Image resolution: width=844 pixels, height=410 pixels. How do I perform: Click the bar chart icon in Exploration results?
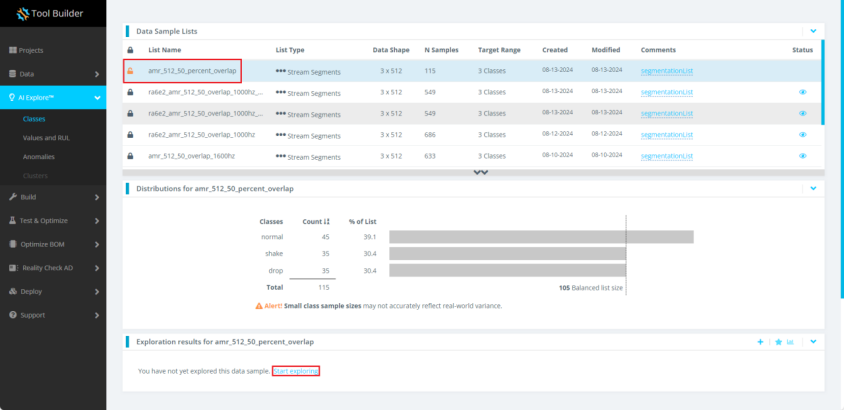[790, 342]
